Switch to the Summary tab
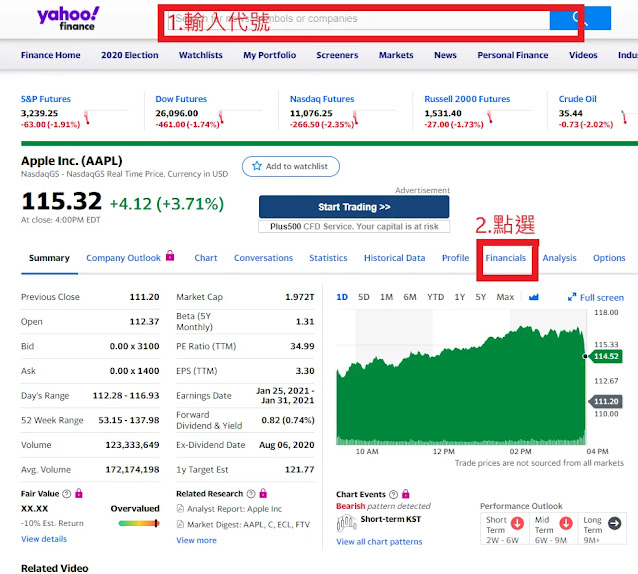Viewport: 638px width, 574px height. [49, 258]
